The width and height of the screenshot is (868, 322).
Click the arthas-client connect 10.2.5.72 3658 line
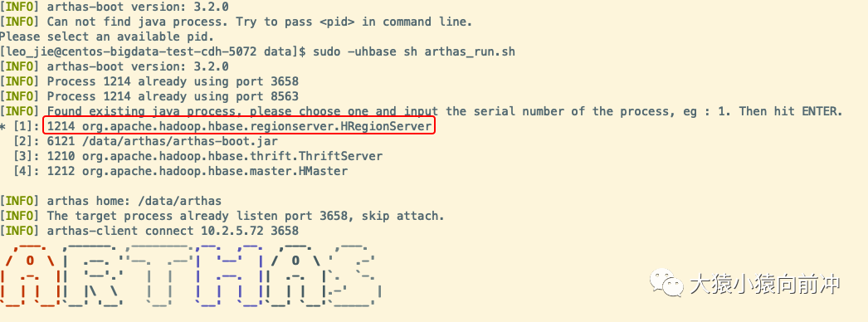[149, 231]
